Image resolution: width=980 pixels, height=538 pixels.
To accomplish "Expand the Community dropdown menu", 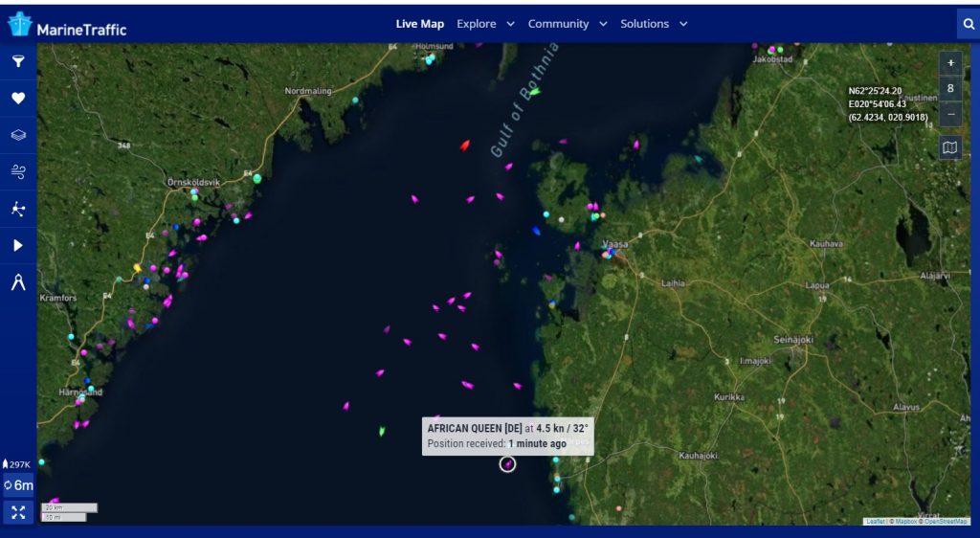I will [567, 24].
